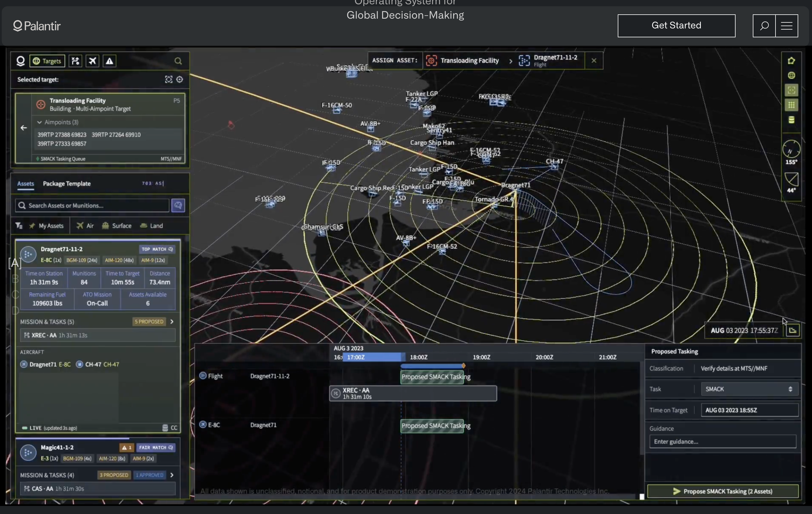The image size is (812, 514).
Task: Click the Enter guidance text field
Action: click(x=722, y=442)
